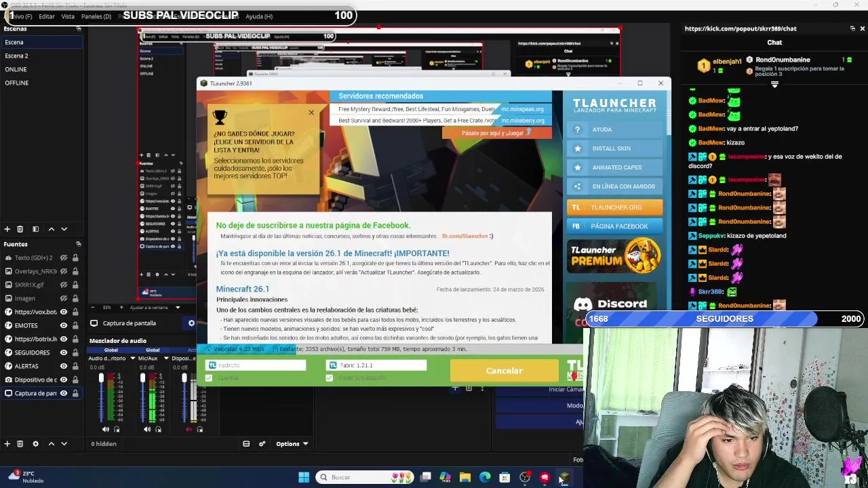Viewport: 868px width, 488px height.
Task: Collapse the pinned chat banner arrow
Action: click(x=774, y=85)
